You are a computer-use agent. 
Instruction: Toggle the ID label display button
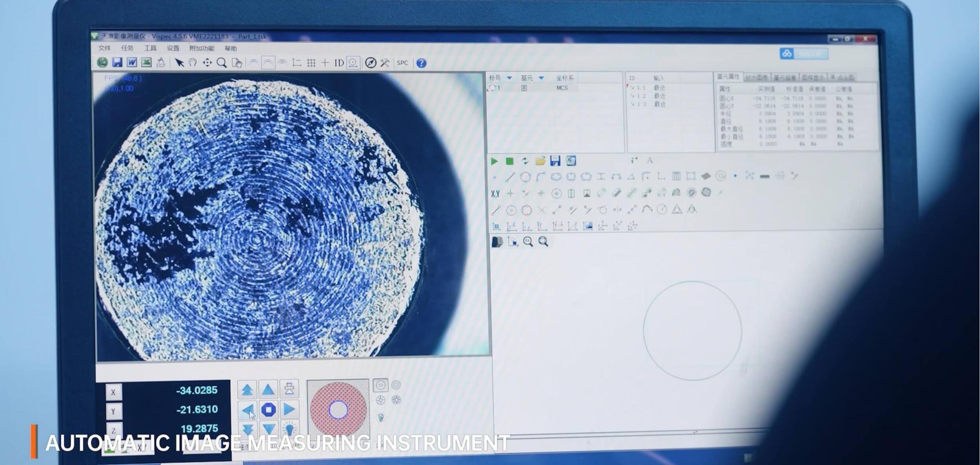pyautogui.click(x=339, y=63)
